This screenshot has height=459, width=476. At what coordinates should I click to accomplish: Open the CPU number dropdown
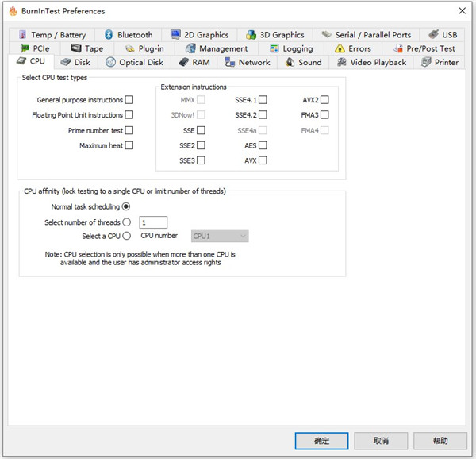pyautogui.click(x=220, y=236)
